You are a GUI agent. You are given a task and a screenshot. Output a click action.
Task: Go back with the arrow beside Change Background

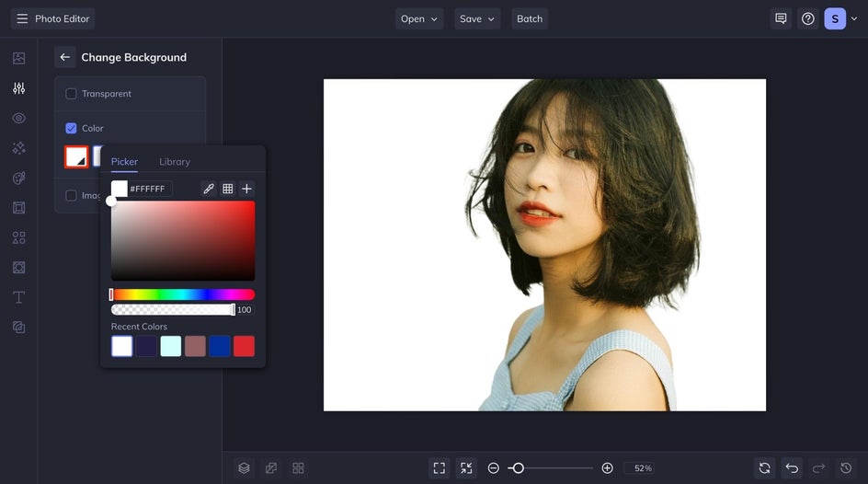coord(64,57)
